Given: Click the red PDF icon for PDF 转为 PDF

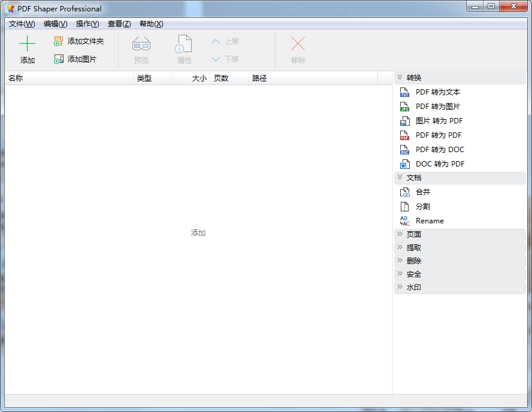Looking at the screenshot, I should pyautogui.click(x=404, y=135).
